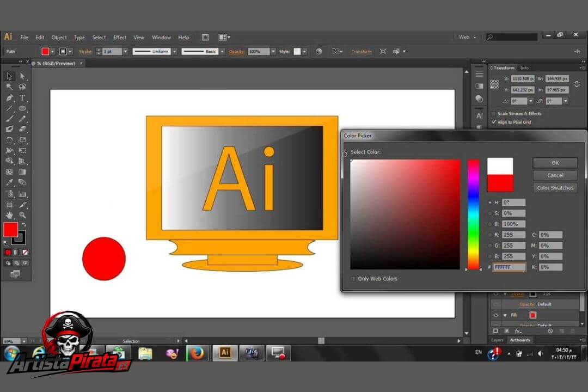Select the Artboard tool
The image size is (588, 392).
pos(9,205)
